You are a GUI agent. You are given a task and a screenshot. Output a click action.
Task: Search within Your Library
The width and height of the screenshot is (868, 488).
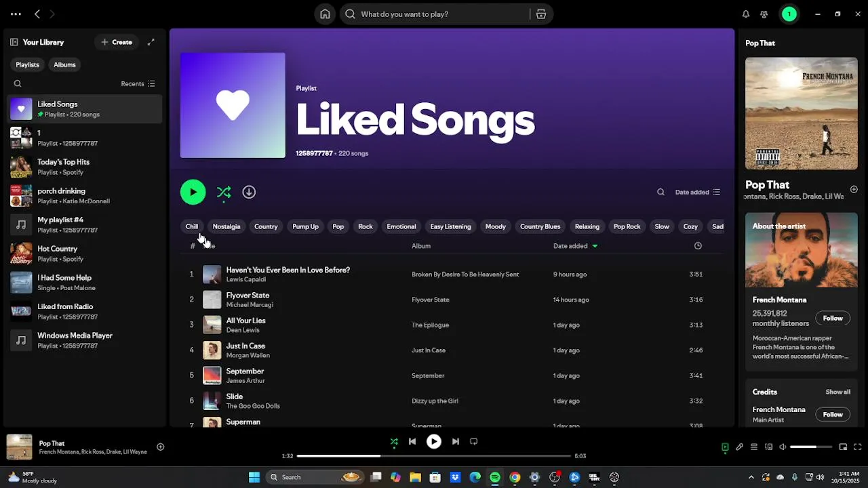pyautogui.click(x=18, y=84)
